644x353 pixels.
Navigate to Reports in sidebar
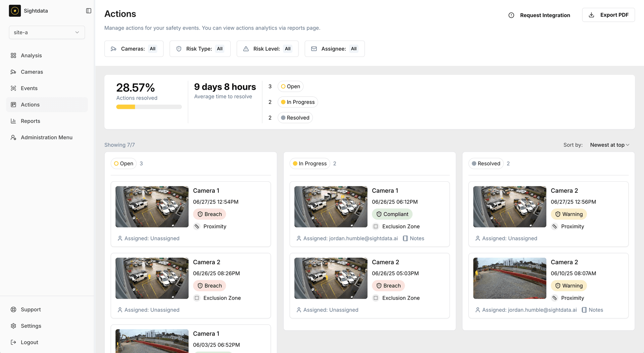coord(30,121)
